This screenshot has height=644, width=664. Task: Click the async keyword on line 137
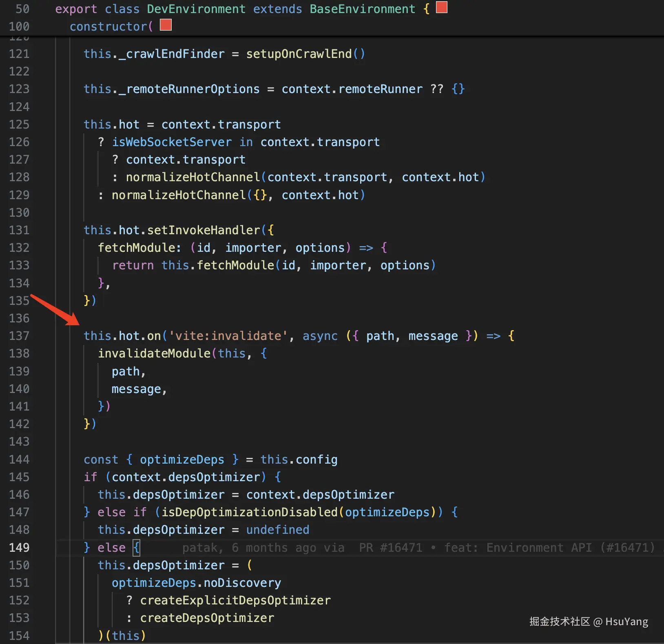point(320,336)
